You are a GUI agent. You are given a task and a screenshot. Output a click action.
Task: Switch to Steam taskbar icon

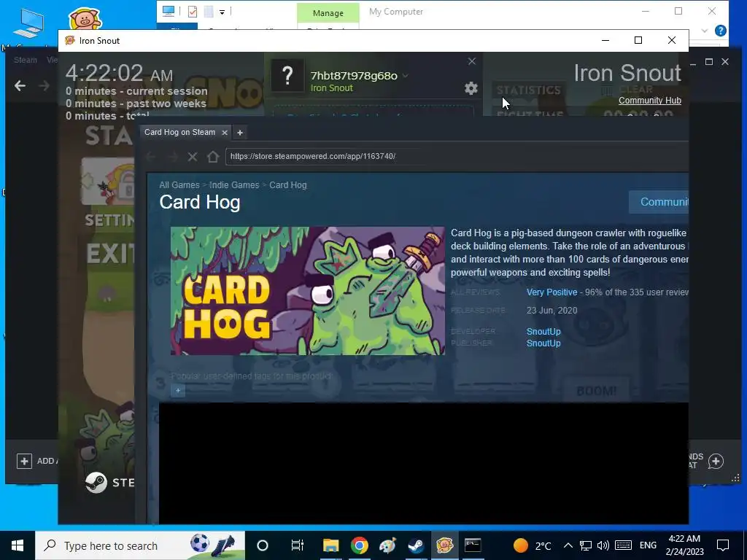(417, 545)
